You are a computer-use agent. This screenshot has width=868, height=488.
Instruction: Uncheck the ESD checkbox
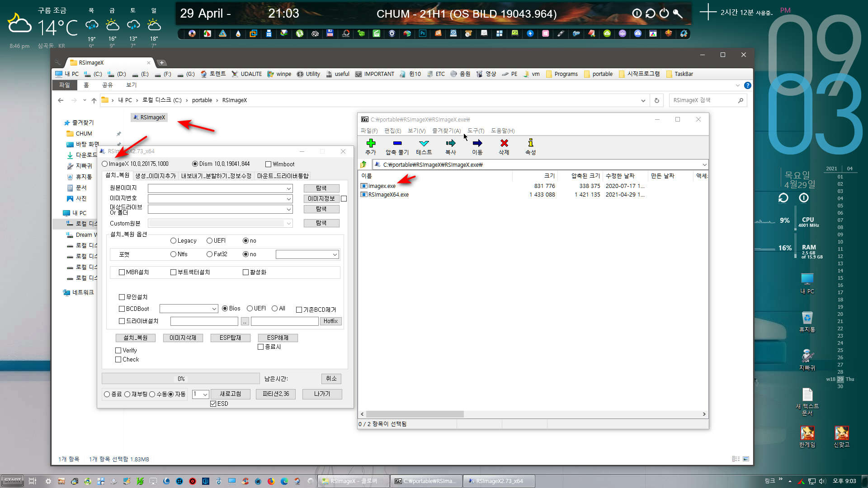pos(213,404)
